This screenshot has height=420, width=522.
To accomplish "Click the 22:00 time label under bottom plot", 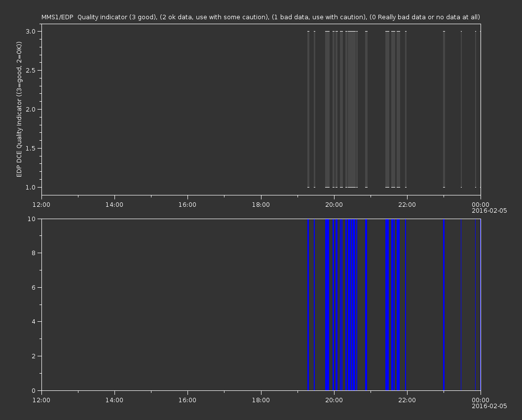I will click(x=407, y=400).
